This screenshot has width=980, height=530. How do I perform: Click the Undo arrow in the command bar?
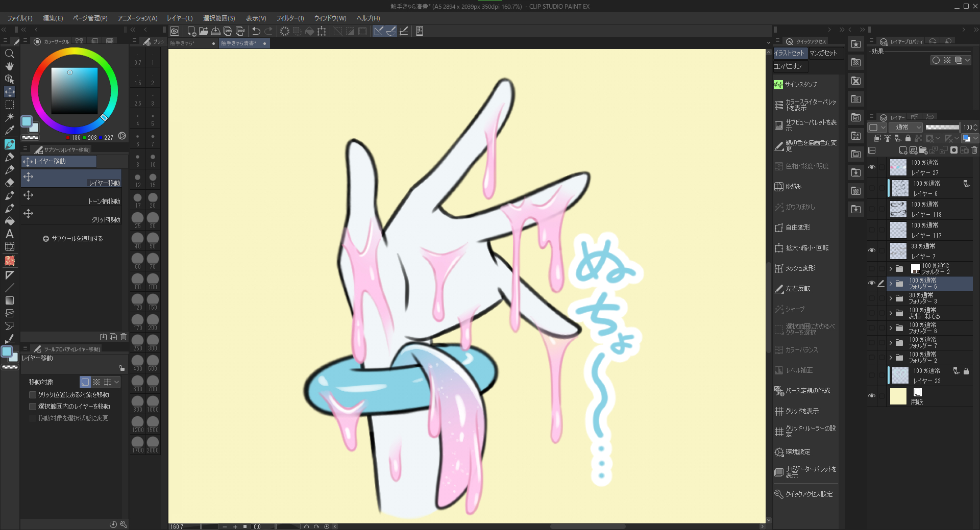tap(256, 31)
